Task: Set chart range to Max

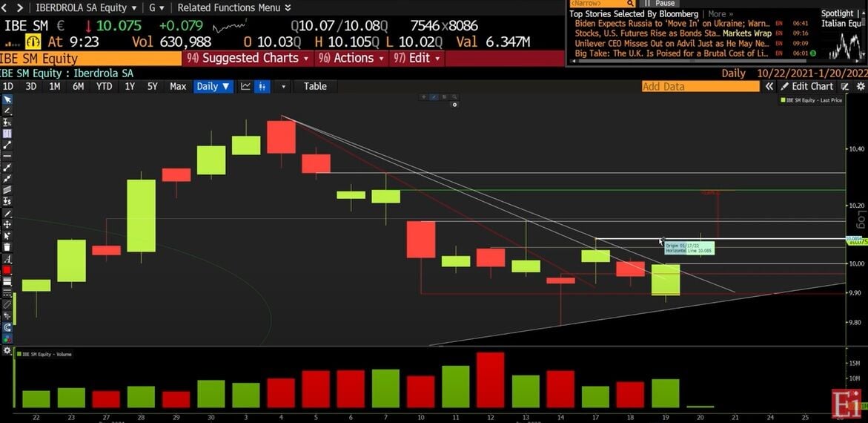Action: [178, 87]
